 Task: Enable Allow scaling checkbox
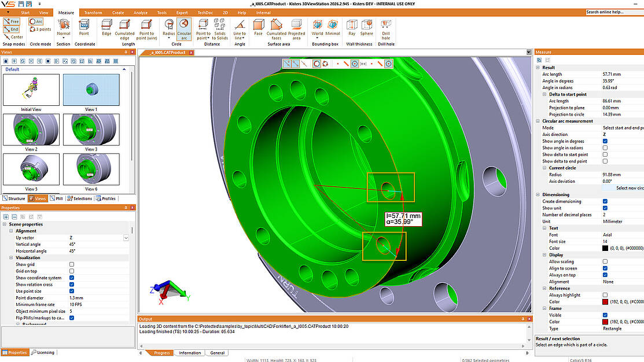(605, 261)
